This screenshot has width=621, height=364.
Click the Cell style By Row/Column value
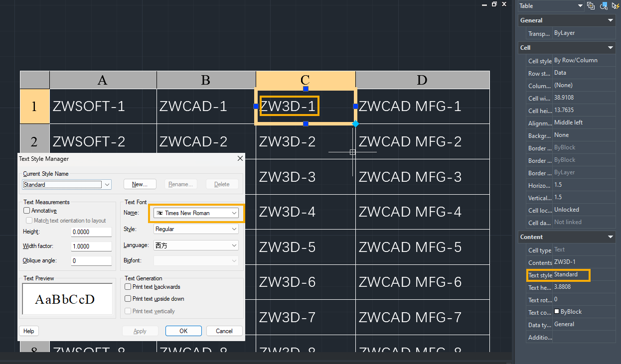[x=584, y=60]
